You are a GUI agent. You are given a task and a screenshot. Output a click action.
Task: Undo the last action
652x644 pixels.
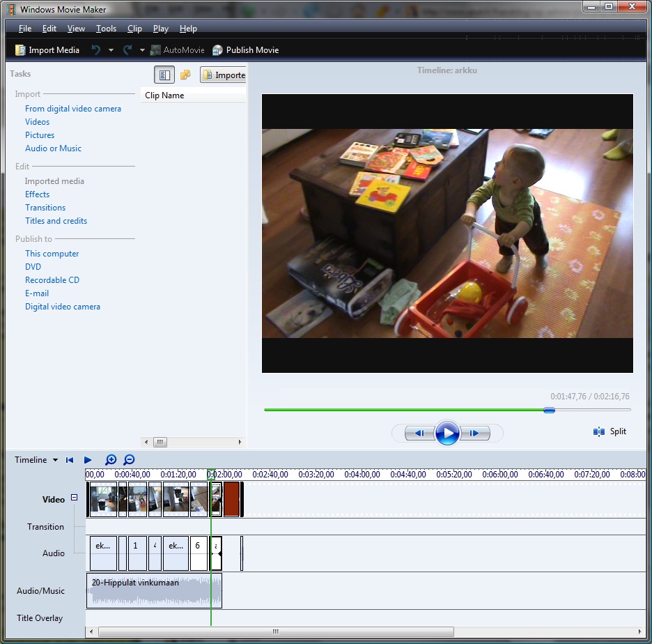tap(96, 50)
